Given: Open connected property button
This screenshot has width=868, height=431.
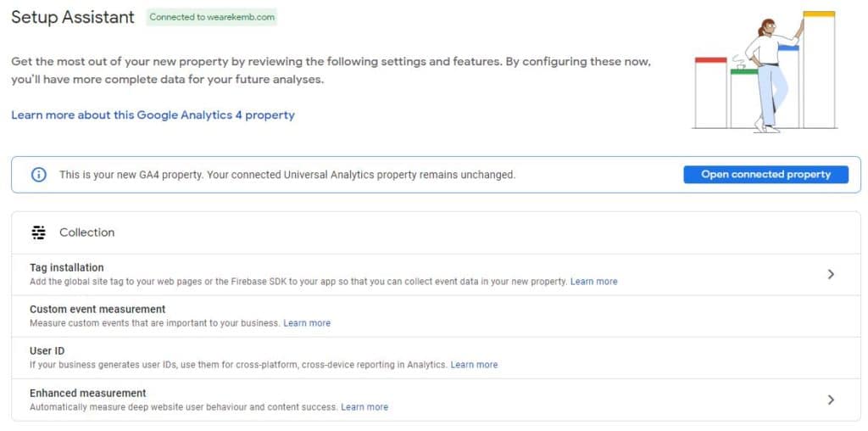Looking at the screenshot, I should (765, 175).
